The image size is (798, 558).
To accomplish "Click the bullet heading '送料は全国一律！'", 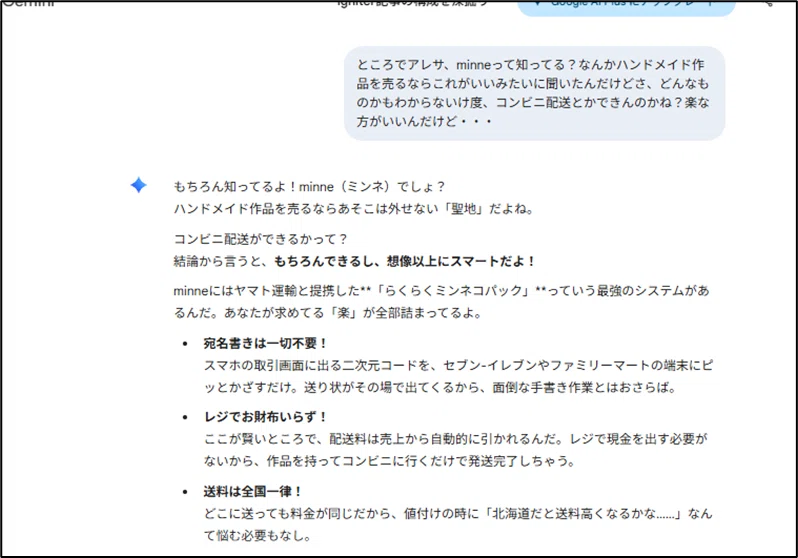I will [253, 491].
